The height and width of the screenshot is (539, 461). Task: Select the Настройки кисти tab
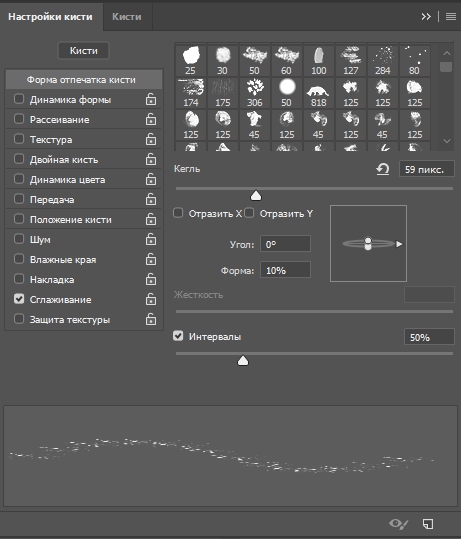pos(51,16)
